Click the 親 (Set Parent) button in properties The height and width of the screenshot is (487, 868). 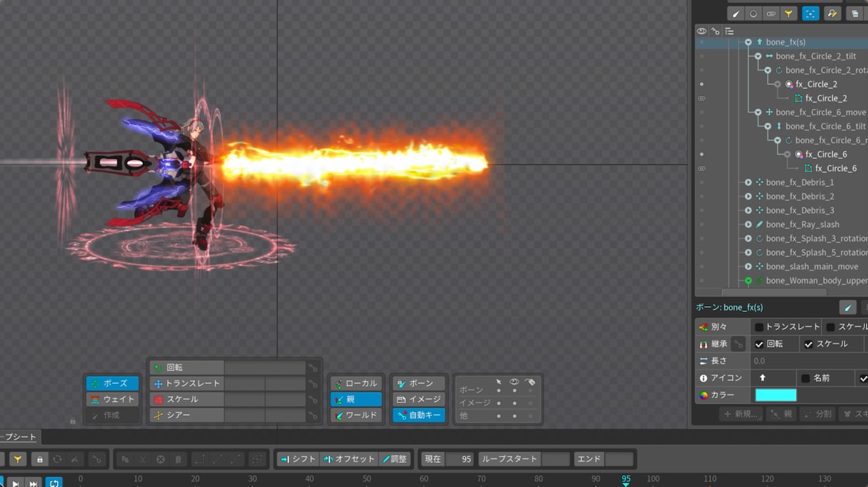[782, 414]
